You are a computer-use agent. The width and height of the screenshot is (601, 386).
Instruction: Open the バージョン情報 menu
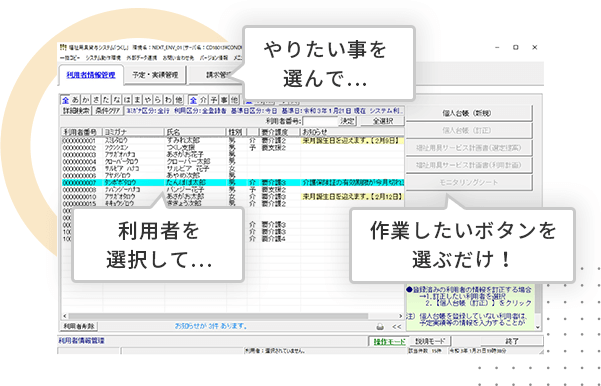pos(213,58)
